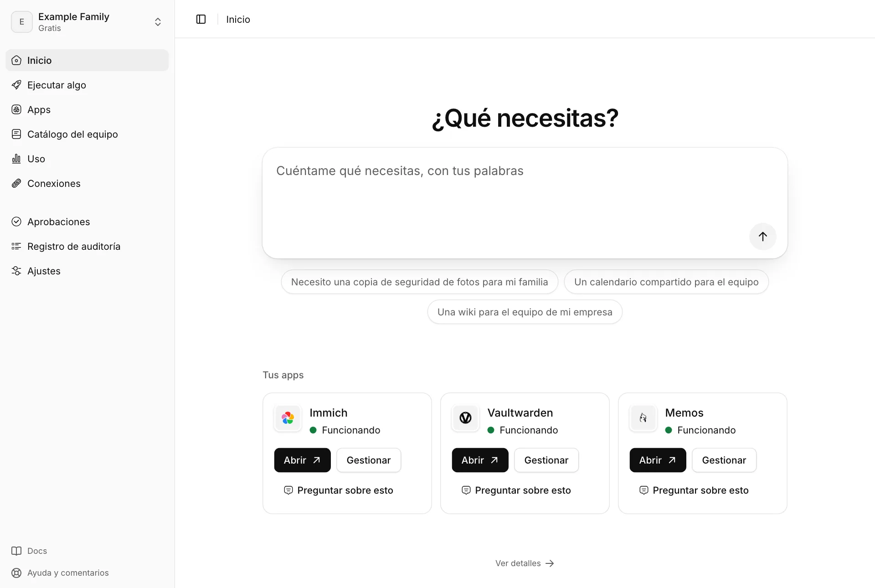Click the Vaultwarden app logo
Image resolution: width=875 pixels, height=588 pixels.
[x=465, y=418]
